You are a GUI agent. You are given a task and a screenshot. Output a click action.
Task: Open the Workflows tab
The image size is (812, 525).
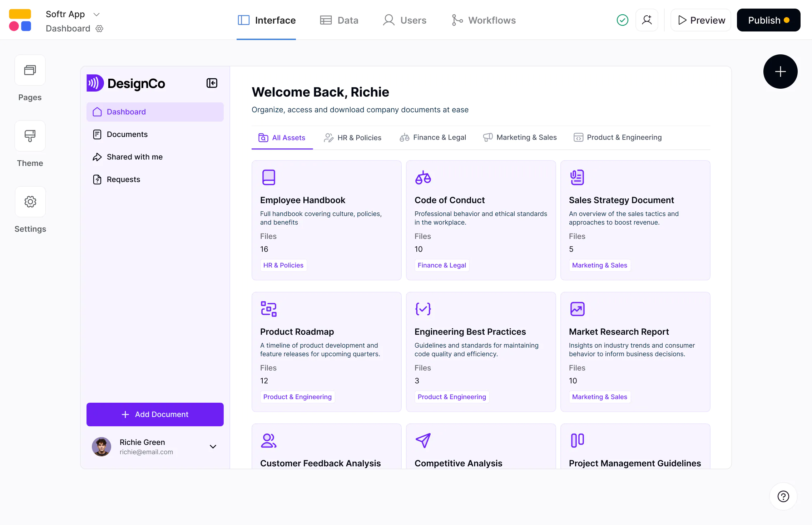tap(483, 20)
